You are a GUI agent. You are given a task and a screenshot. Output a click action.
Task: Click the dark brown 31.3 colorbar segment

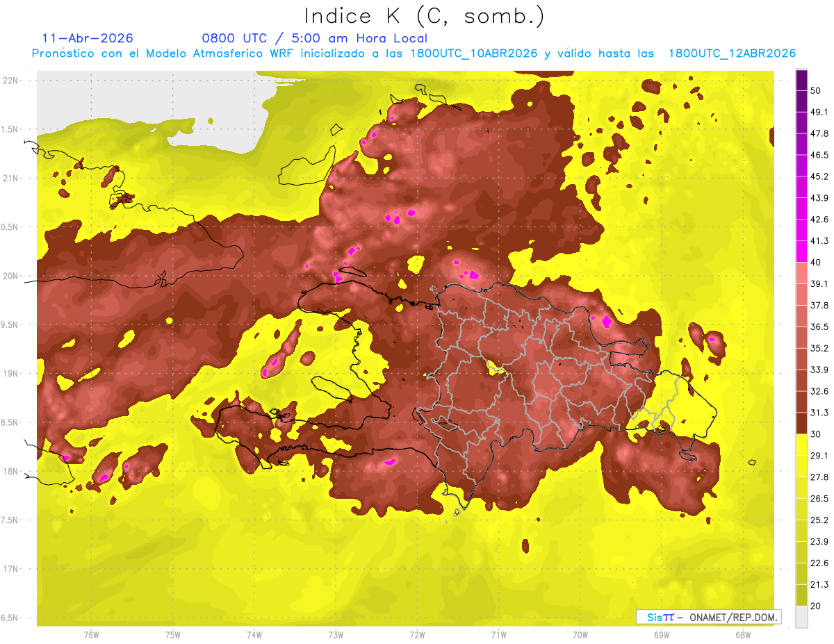801,423
